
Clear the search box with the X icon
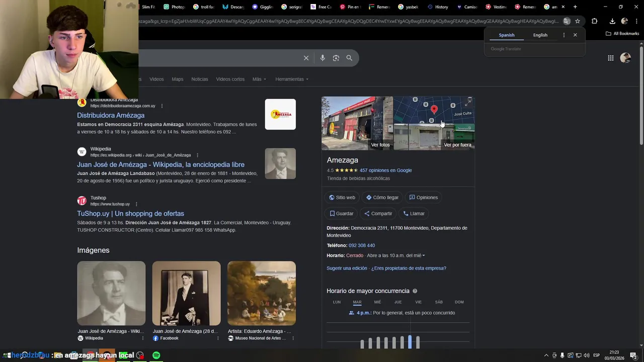(x=306, y=58)
